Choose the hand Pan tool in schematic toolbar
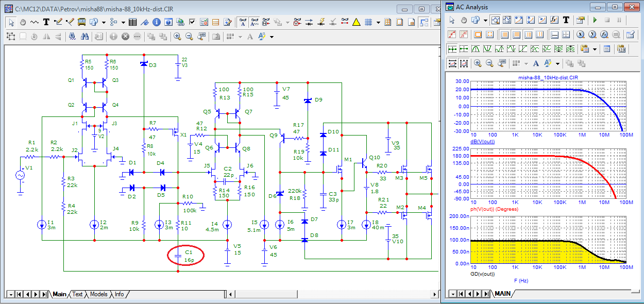Screen dimensions: 644x304 click(x=23, y=22)
